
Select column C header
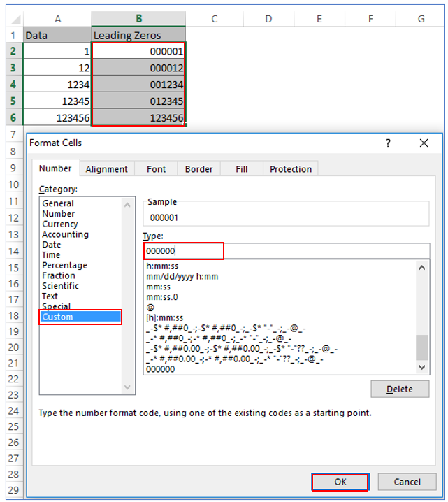[x=214, y=19]
